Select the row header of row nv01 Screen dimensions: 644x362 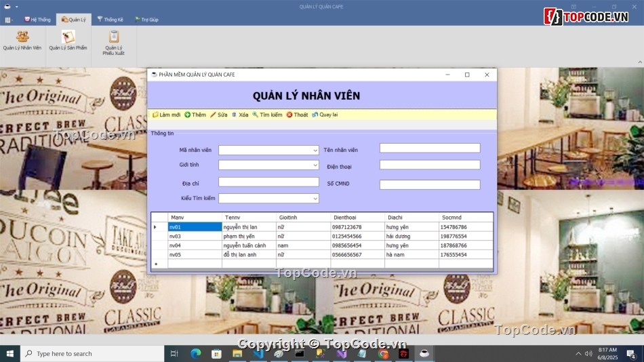pyautogui.click(x=159, y=227)
